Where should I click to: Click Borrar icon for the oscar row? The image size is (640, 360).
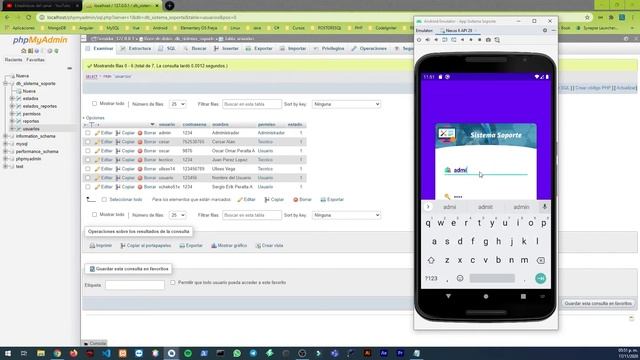click(x=140, y=151)
